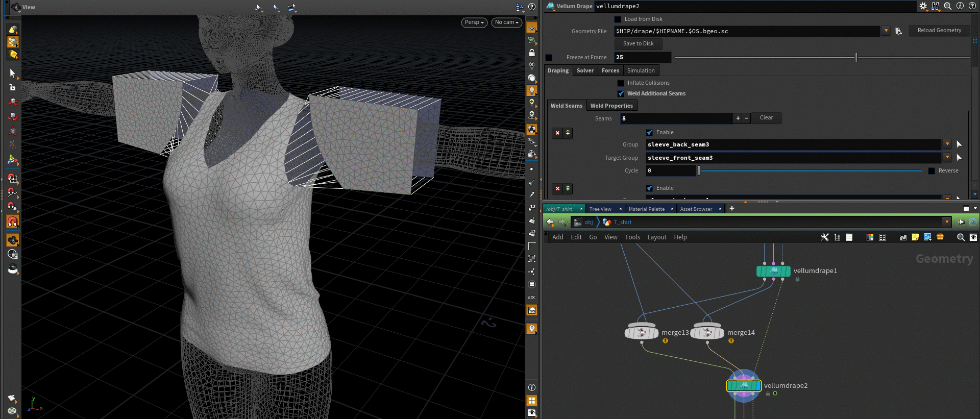Screen dimensions: 980x419
Task: Click the viewport Help question mark icon
Action: tap(532, 7)
